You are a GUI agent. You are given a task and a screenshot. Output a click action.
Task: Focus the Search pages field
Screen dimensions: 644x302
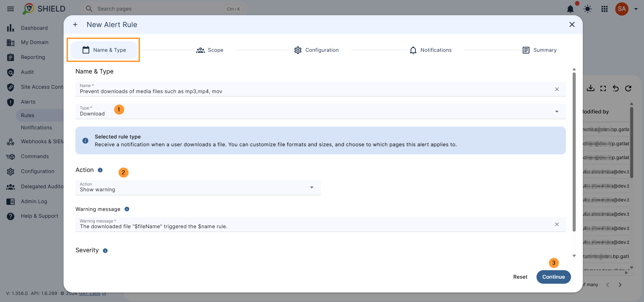pos(164,9)
